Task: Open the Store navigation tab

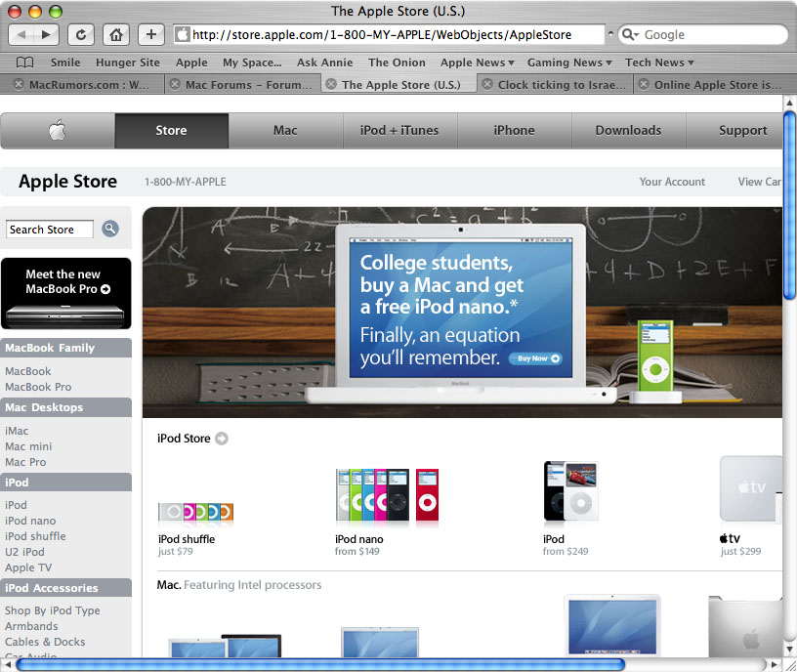Action: tap(171, 131)
